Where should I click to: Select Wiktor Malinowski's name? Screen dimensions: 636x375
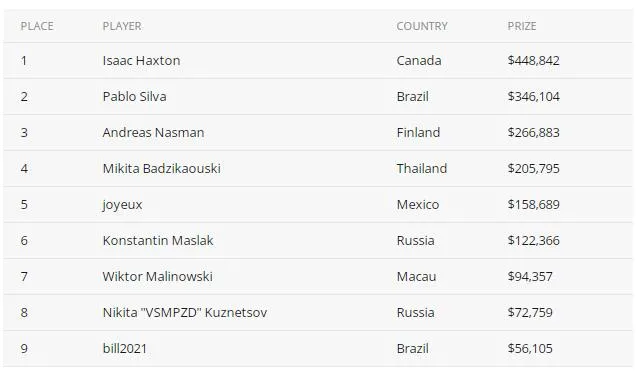tap(157, 276)
